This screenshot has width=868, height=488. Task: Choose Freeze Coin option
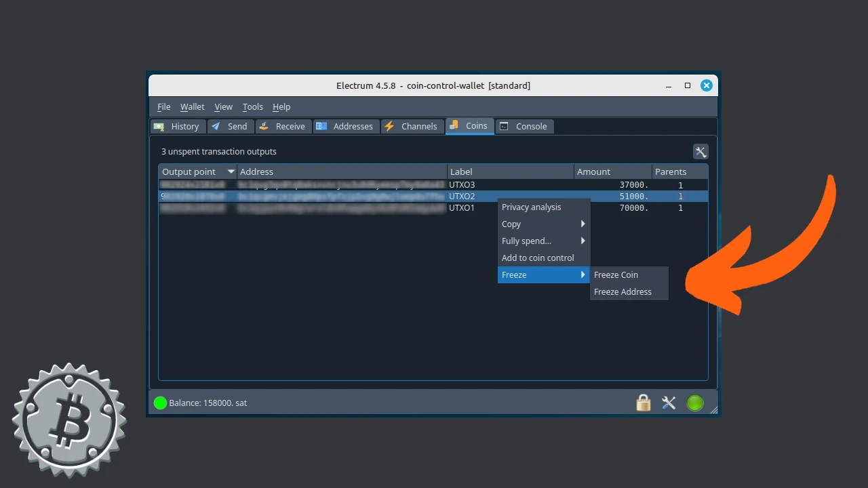629,275
